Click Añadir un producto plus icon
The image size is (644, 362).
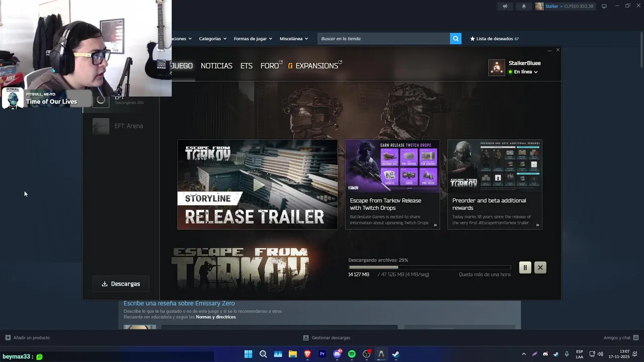click(8, 338)
